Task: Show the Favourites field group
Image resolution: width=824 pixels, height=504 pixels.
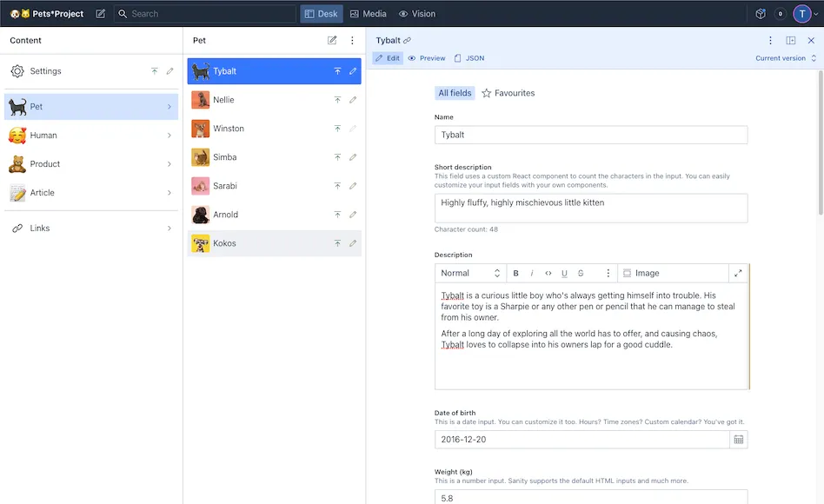Action: coord(508,93)
